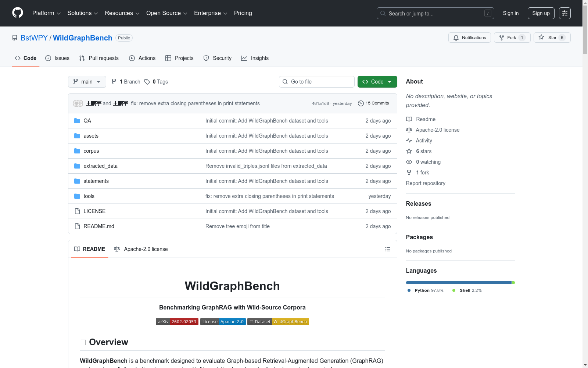
Task: Fork the WildGraphBench repository
Action: [512, 38]
